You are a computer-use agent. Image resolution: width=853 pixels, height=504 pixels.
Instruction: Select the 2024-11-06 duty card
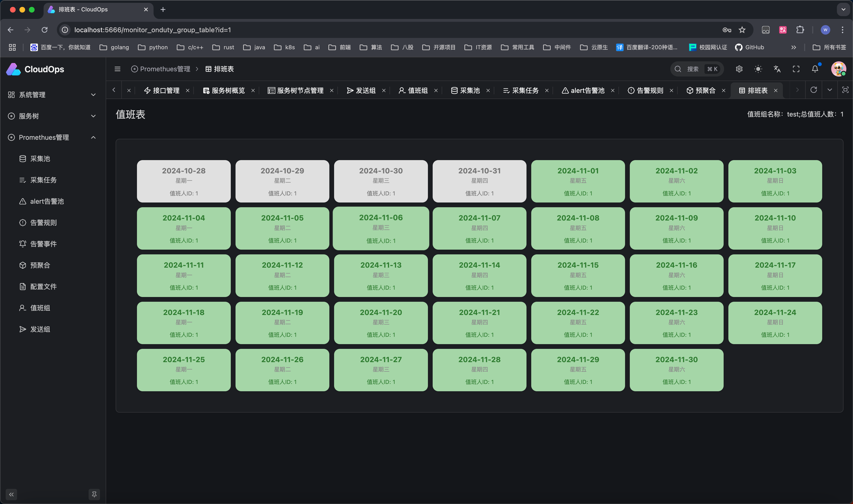pos(381,229)
